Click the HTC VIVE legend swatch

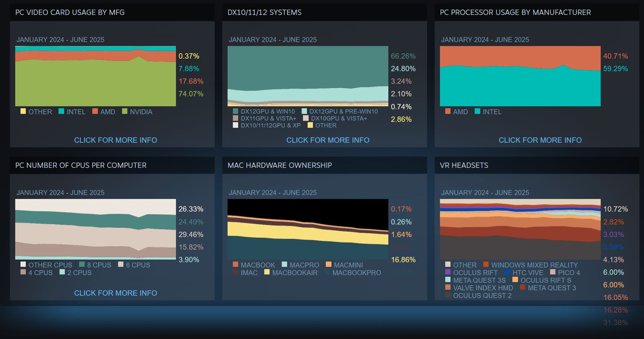(507, 272)
